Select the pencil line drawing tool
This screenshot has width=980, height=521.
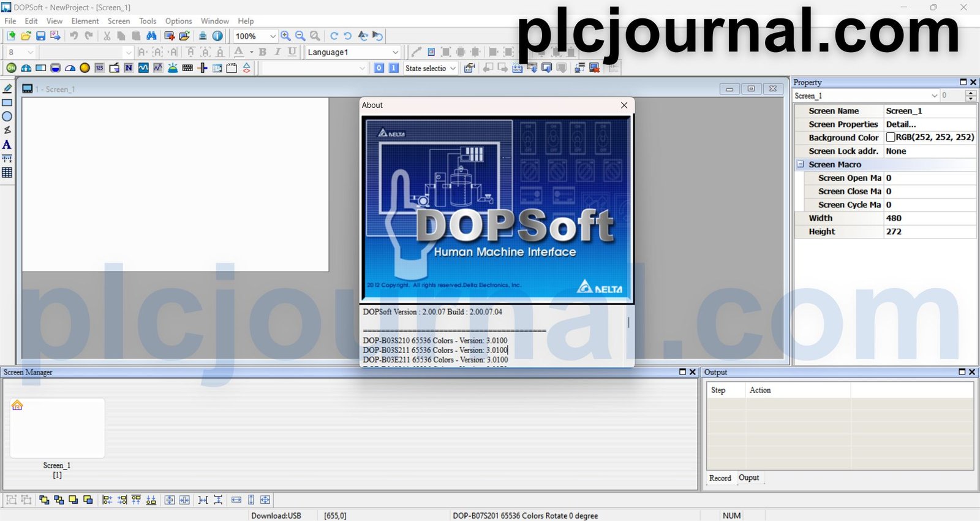[x=7, y=89]
